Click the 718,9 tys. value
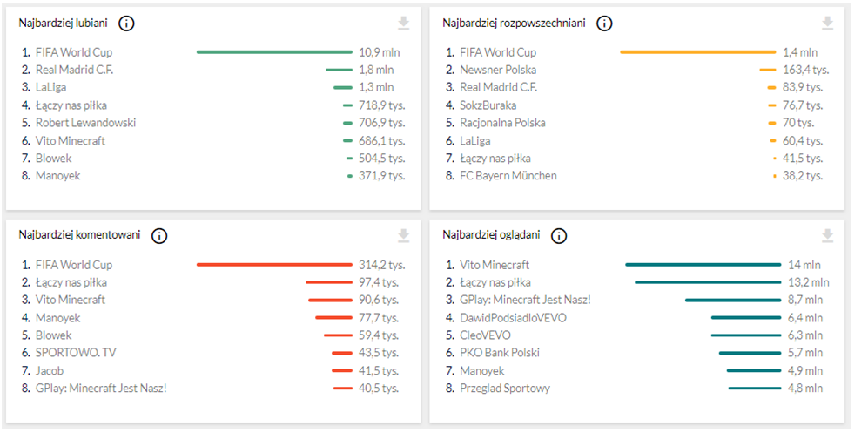This screenshot has width=868, height=433. coord(382,105)
